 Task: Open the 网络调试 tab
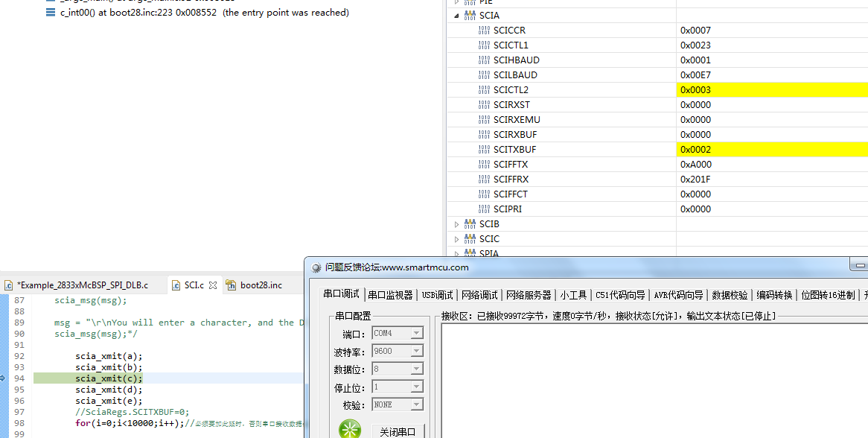[479, 295]
